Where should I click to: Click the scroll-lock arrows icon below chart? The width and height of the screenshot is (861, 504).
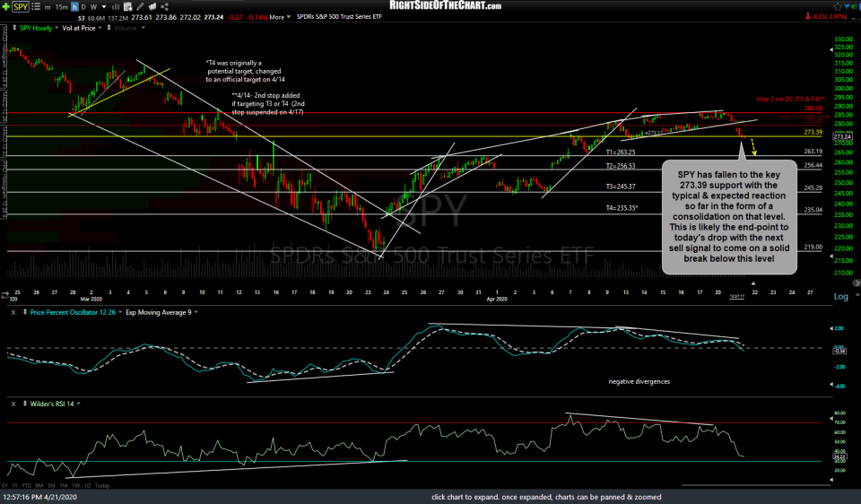point(5,295)
